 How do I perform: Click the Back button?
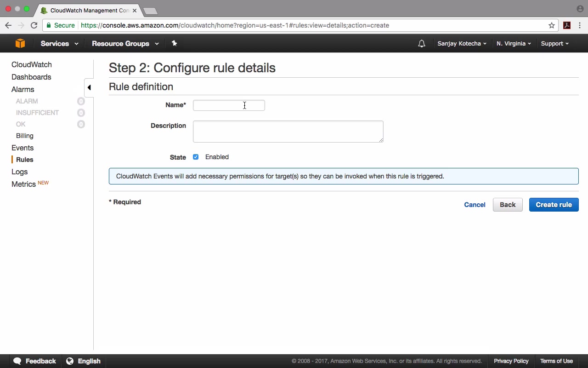pyautogui.click(x=508, y=205)
